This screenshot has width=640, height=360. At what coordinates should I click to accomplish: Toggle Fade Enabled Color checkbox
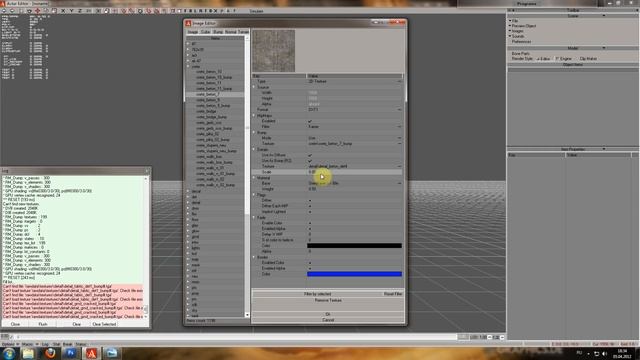310,223
